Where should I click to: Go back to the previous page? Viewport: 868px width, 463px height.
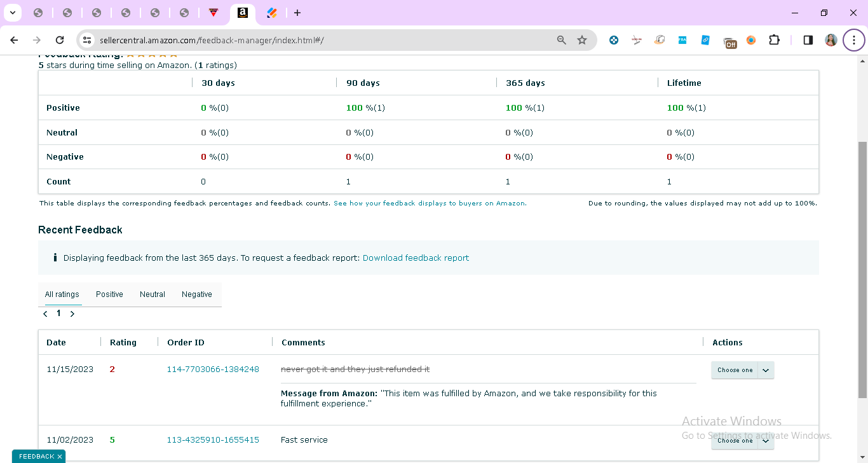14,40
